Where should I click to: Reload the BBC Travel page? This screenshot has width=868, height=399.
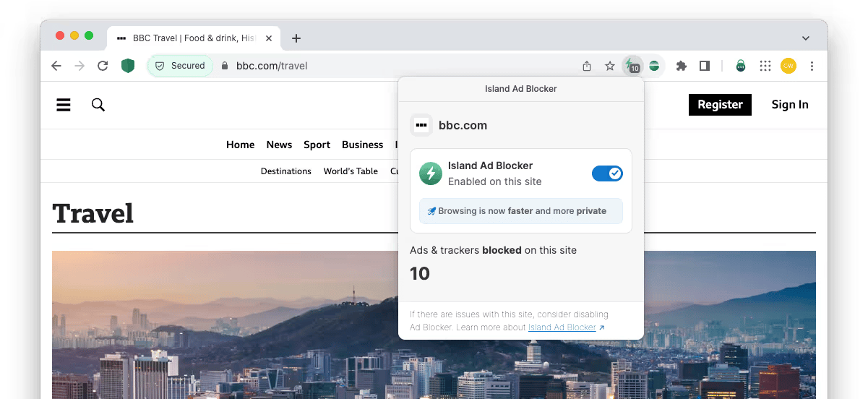103,66
